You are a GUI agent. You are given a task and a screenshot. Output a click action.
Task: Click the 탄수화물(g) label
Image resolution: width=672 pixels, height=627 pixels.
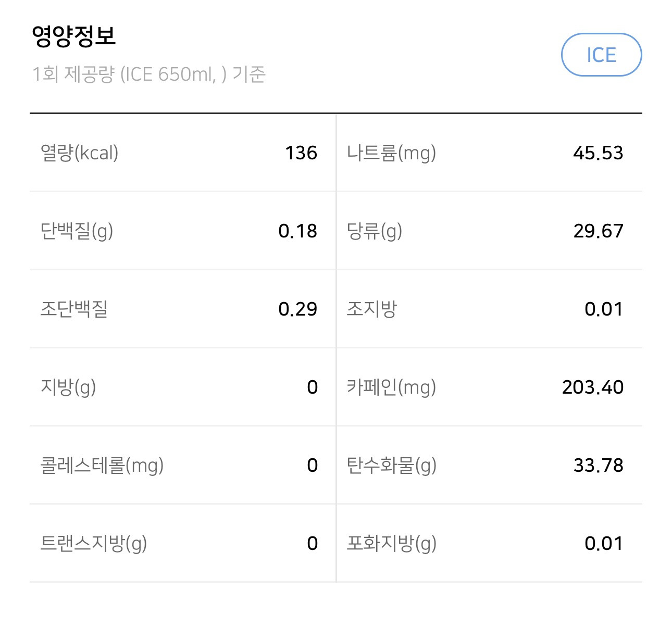392,466
